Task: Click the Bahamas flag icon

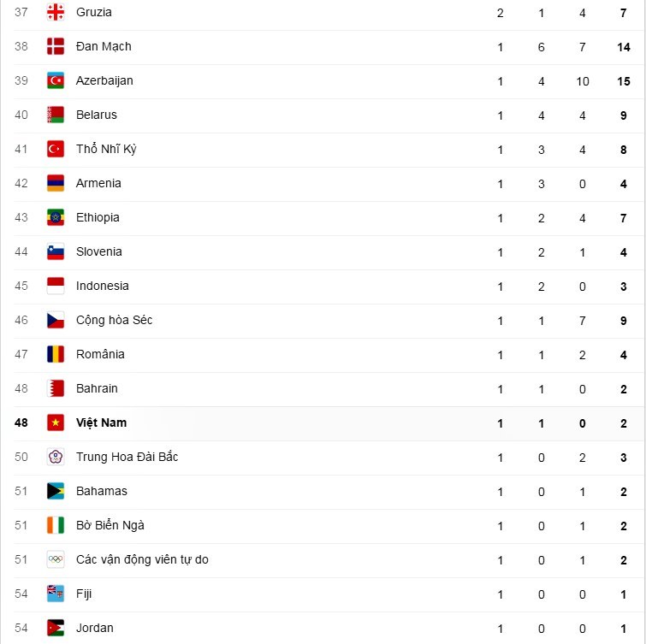Action: click(x=56, y=491)
